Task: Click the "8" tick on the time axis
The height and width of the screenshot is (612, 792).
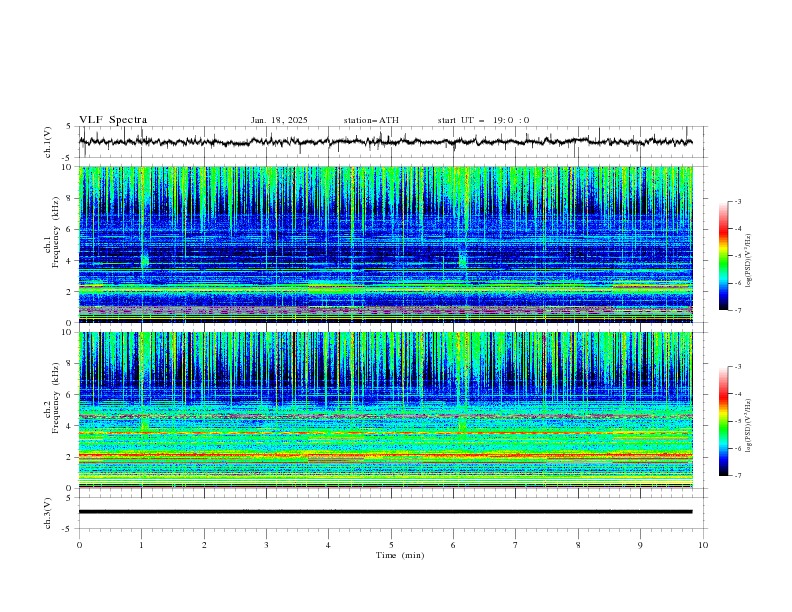Action: tap(578, 545)
